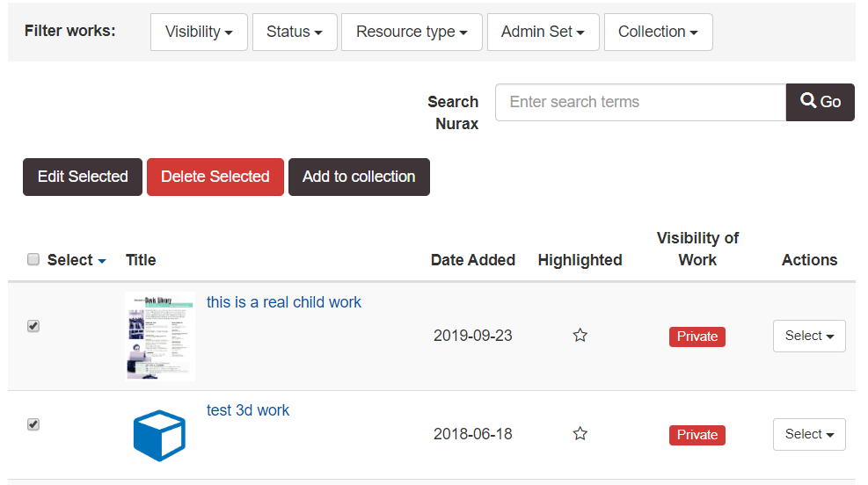Click the Actions column header

click(x=809, y=260)
